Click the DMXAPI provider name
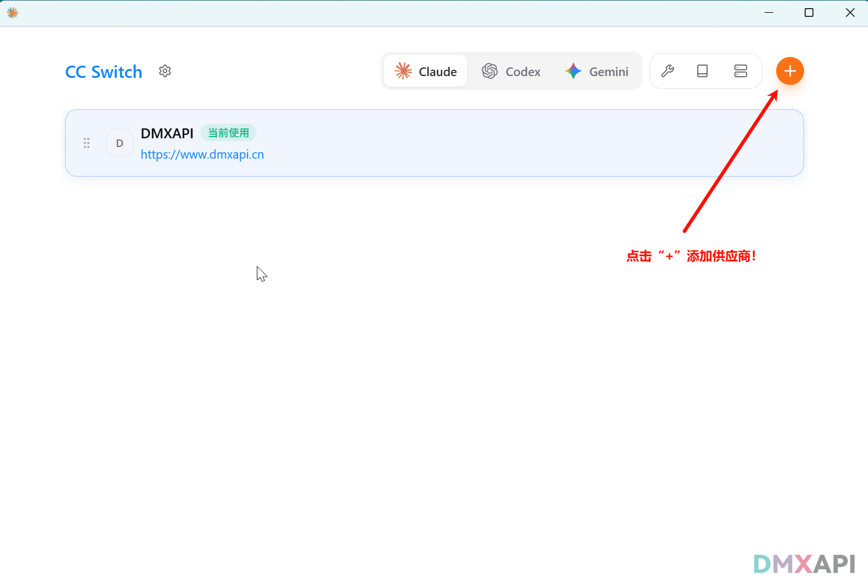This screenshot has height=588, width=868. pyautogui.click(x=167, y=133)
